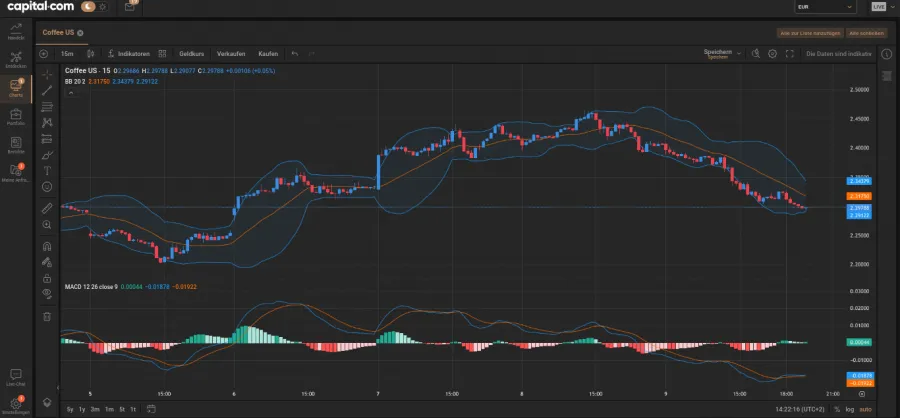900x418 pixels.
Task: Toggle log scale on price axis
Action: (x=850, y=409)
